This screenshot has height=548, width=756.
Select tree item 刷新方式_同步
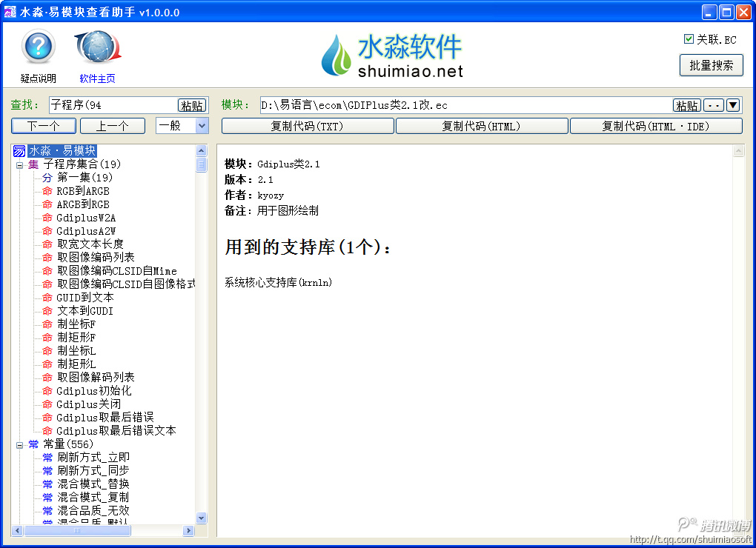(x=93, y=470)
